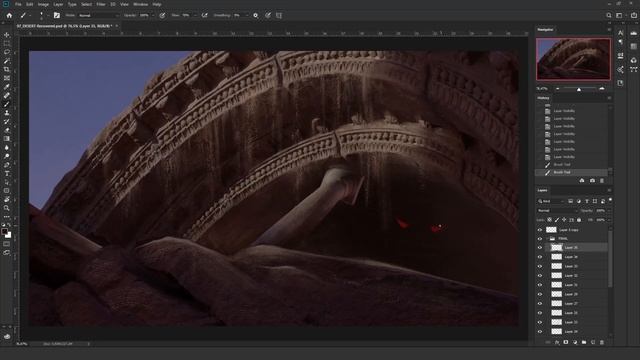Hide the top Layer 5 copy layer
The width and height of the screenshot is (640, 360).
pos(540,230)
